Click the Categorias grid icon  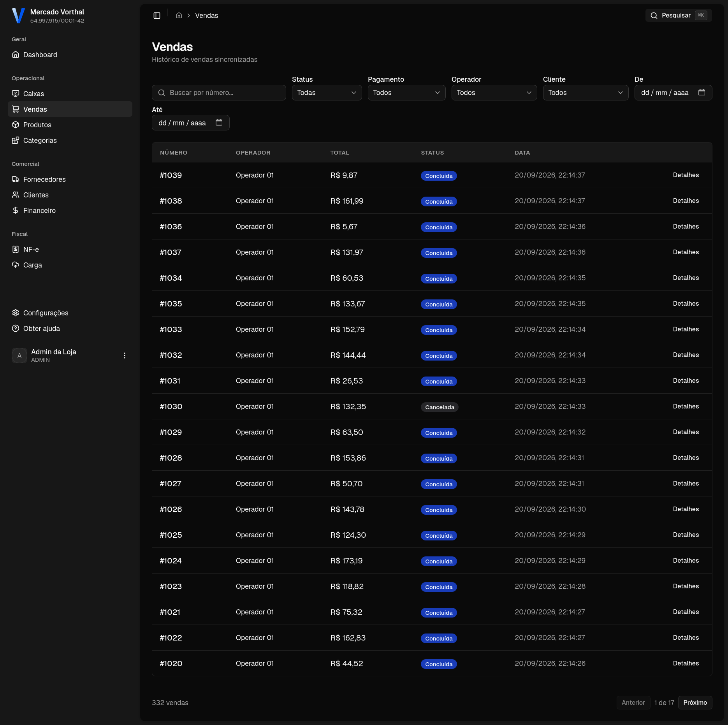click(x=16, y=140)
